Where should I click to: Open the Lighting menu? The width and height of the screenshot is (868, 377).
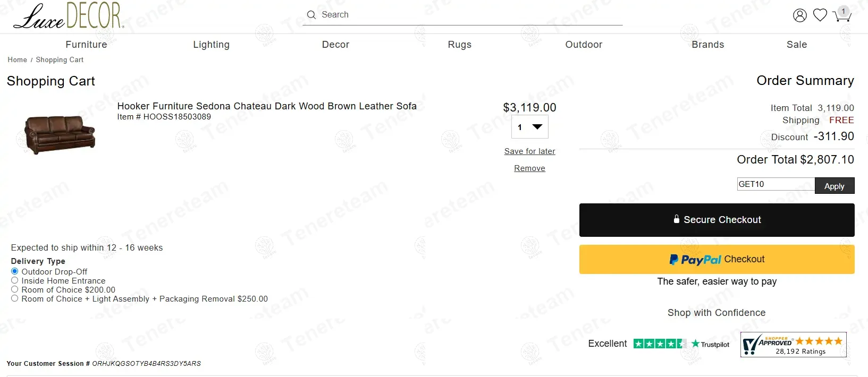click(x=211, y=45)
